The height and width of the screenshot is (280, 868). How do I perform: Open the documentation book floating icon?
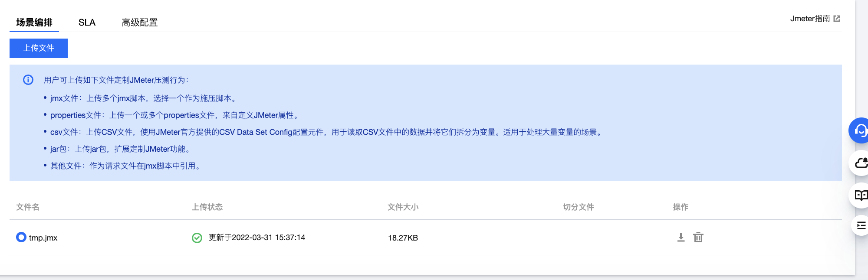[861, 195]
